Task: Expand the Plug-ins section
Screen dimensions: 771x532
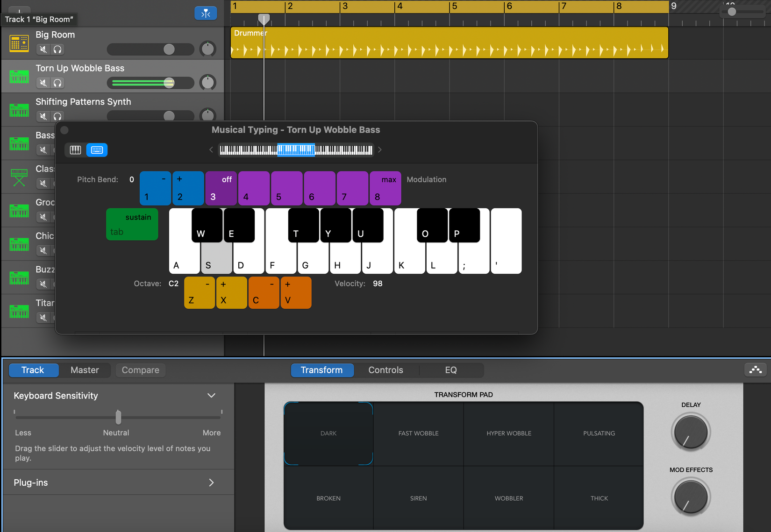Action: [211, 482]
